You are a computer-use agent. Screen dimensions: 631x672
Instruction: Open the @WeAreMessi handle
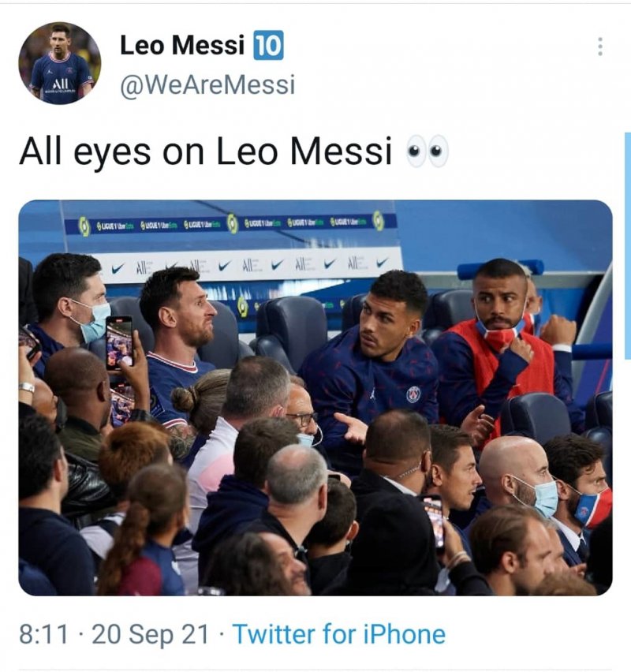pos(207,84)
